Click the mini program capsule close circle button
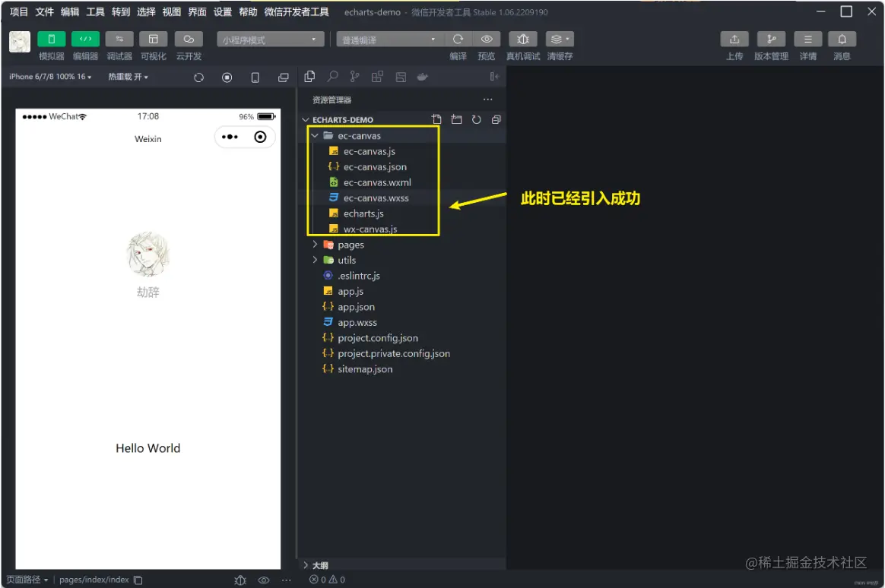The width and height of the screenshot is (885, 588). click(x=260, y=137)
